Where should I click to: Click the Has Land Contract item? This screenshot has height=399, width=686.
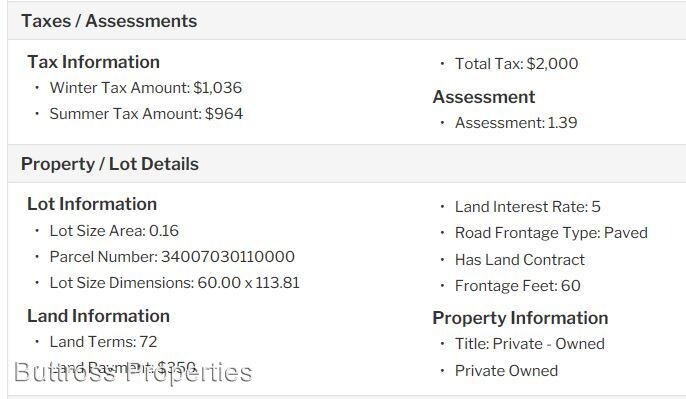click(520, 260)
